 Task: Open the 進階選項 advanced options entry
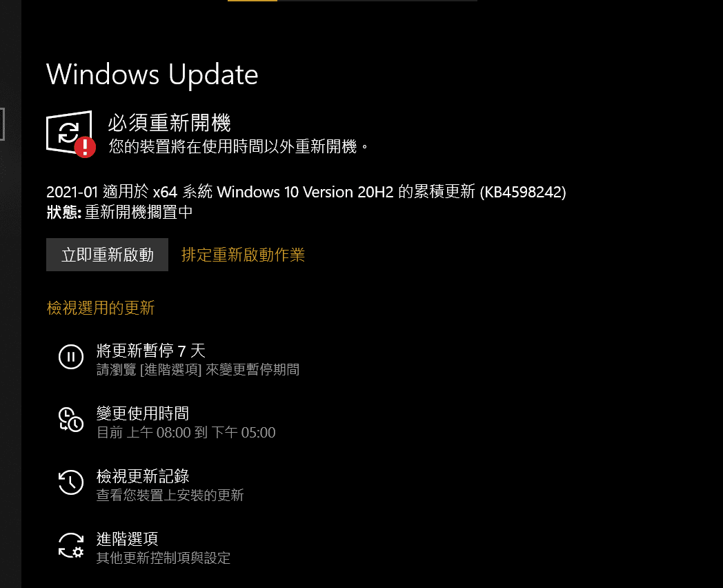127,538
